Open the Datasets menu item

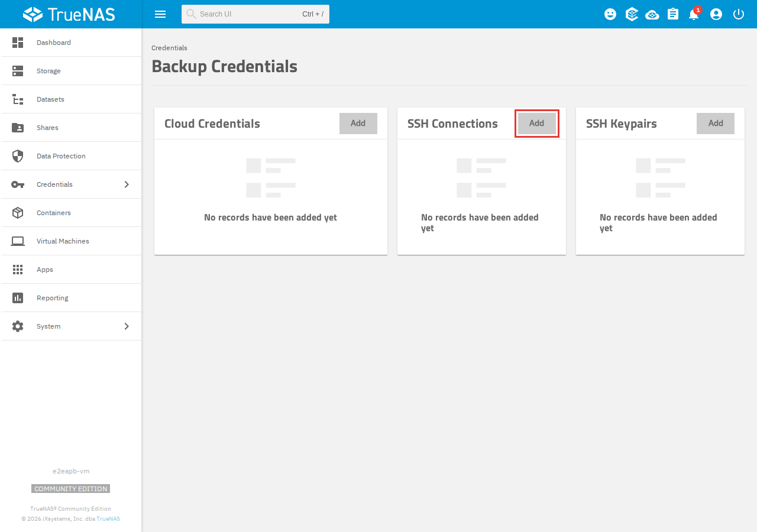(x=71, y=99)
